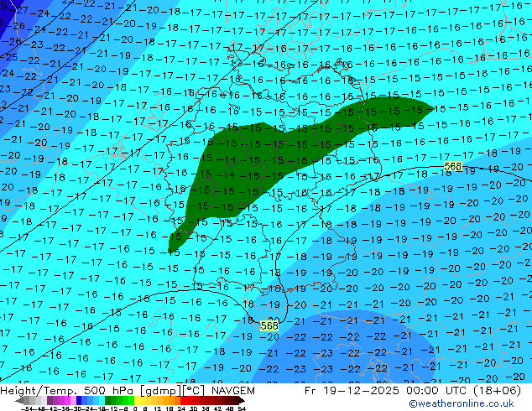Click the upper-right 568 height contour label
This screenshot has height=411, width=532.
click(453, 167)
